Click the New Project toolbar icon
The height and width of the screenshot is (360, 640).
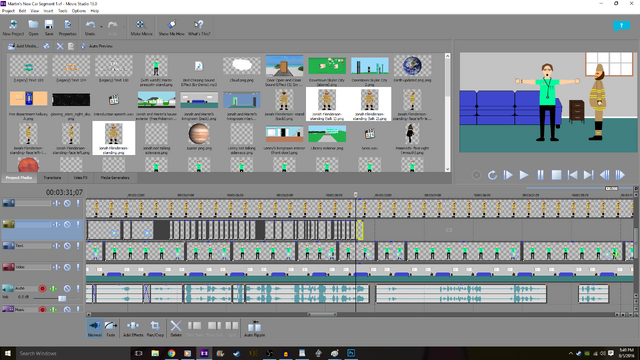(x=13, y=28)
